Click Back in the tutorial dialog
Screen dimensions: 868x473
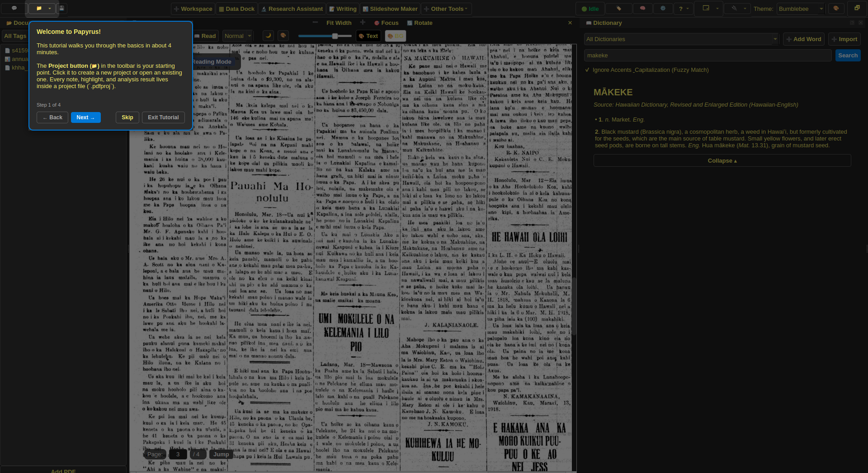pyautogui.click(x=52, y=117)
